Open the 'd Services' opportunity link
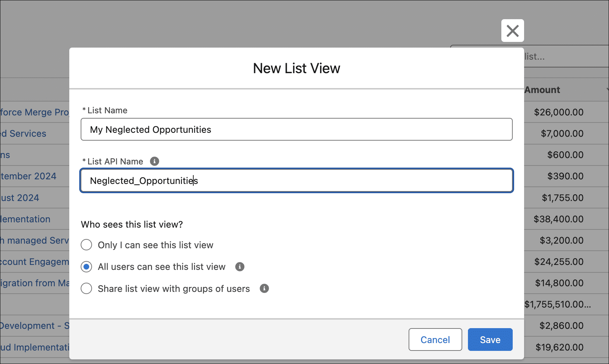 [23, 134]
